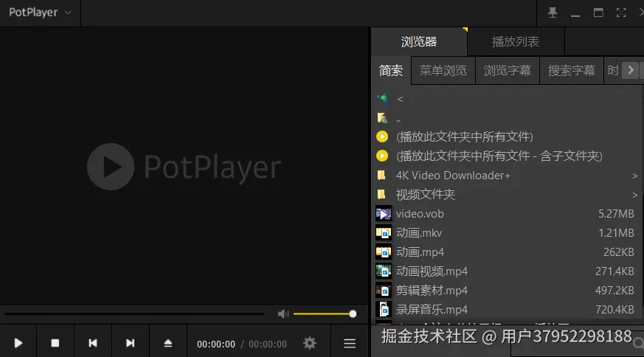This screenshot has height=357, width=644.
Task: Click 播放此文件夹中所有文件 without subfolders
Action: [x=465, y=136]
